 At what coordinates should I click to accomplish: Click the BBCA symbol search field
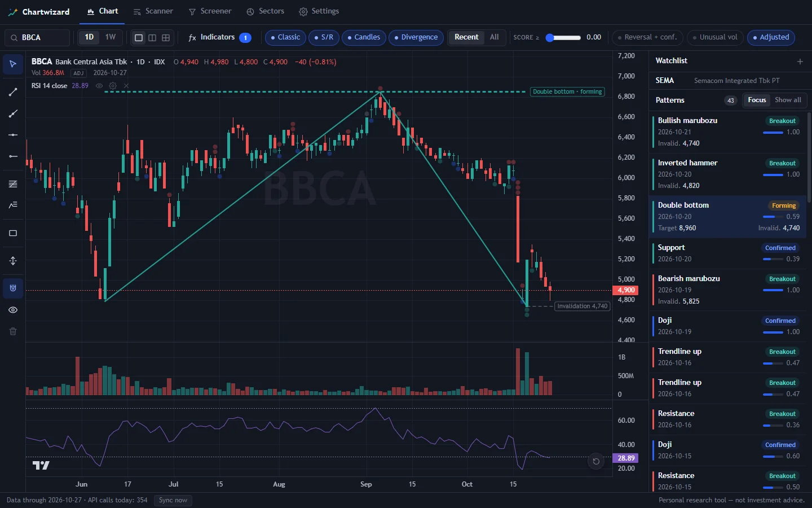pyautogui.click(x=37, y=37)
